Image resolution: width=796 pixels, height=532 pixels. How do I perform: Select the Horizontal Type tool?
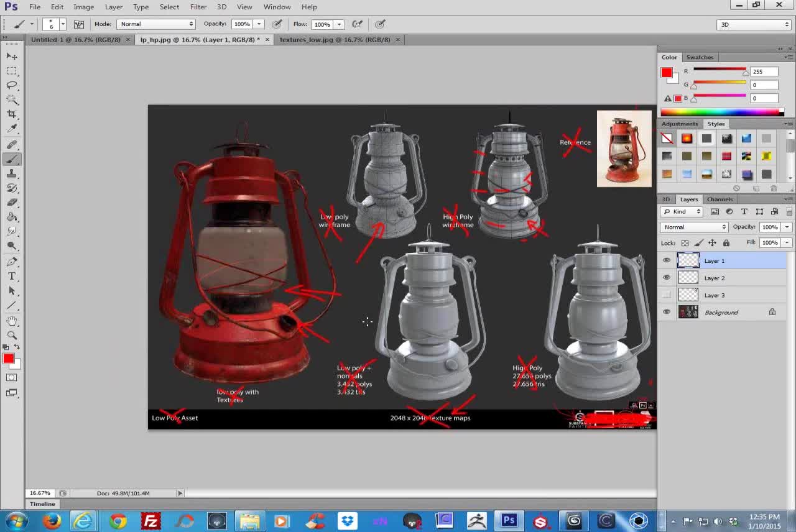pos(12,276)
